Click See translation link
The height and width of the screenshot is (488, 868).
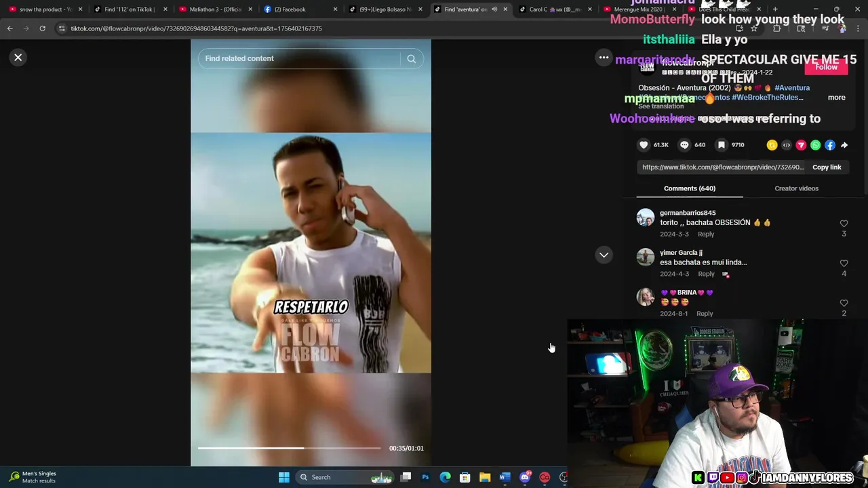661,106
